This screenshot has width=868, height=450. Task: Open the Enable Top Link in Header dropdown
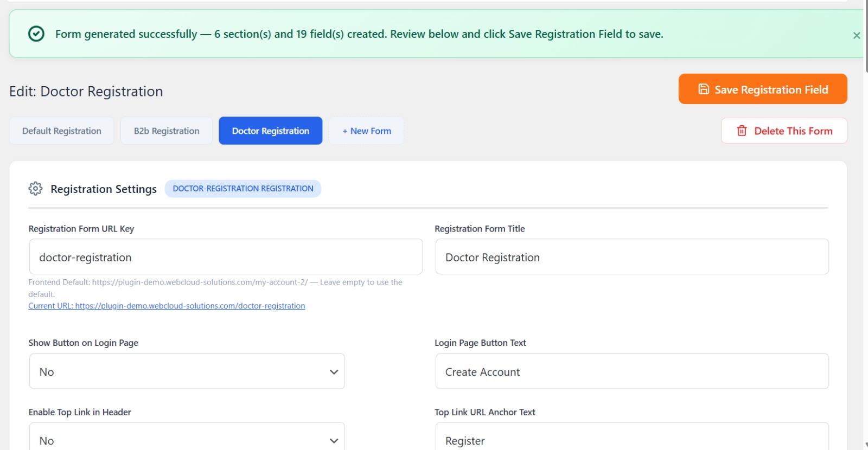pos(187,439)
